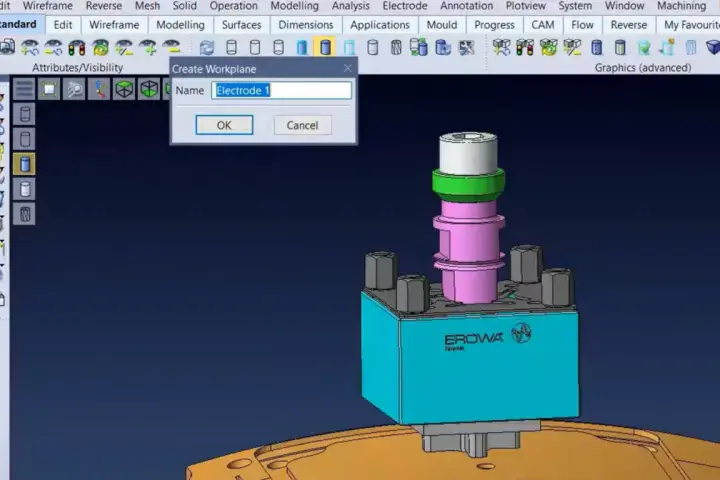Close the Create Workplane dialog
720x480 pixels.
point(348,68)
